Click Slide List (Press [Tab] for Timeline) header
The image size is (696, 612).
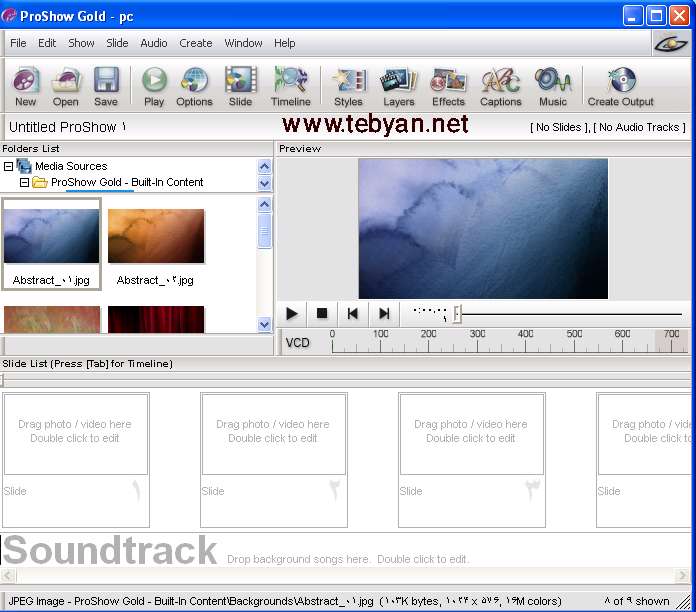tap(87, 363)
